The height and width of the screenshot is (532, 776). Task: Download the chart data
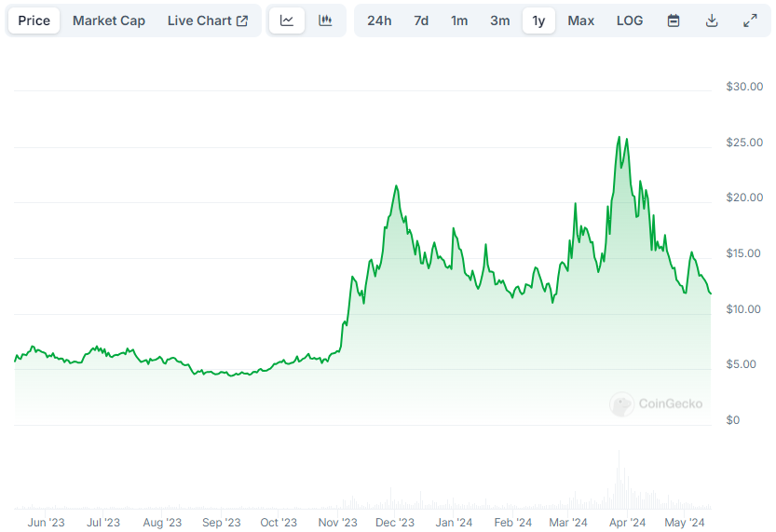pyautogui.click(x=712, y=20)
